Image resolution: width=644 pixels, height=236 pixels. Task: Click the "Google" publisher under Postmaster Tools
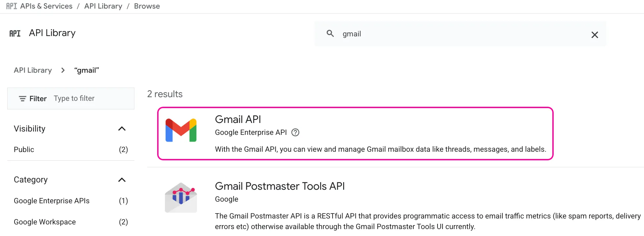pyautogui.click(x=227, y=199)
